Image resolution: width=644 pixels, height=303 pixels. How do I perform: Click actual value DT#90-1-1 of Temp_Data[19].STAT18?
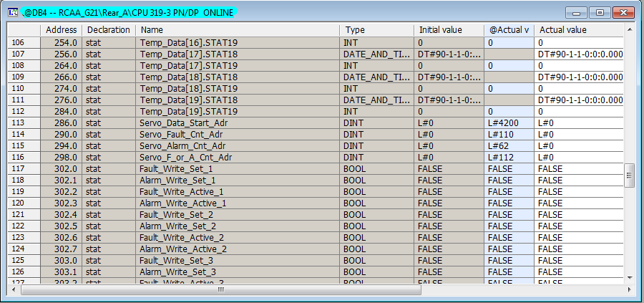pyautogui.click(x=579, y=100)
